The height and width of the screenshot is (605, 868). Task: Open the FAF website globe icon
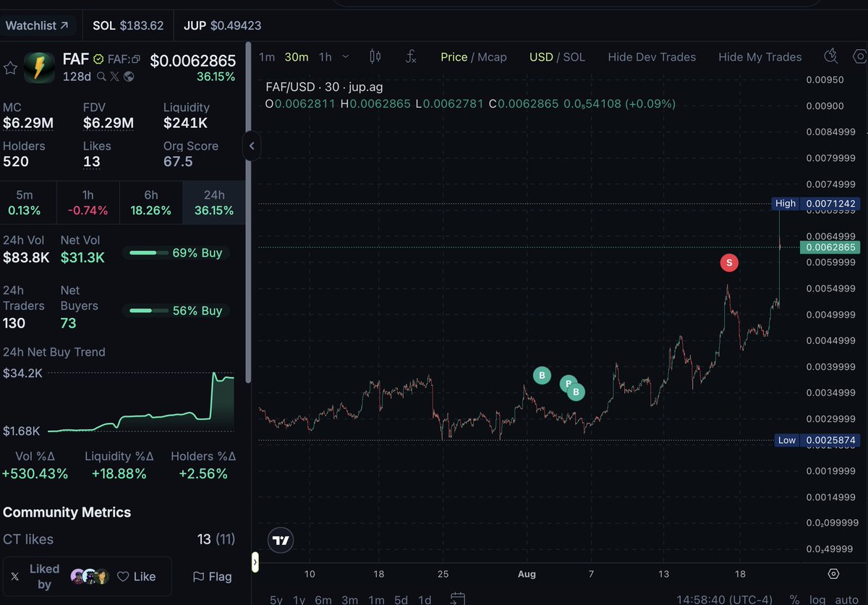(x=129, y=76)
